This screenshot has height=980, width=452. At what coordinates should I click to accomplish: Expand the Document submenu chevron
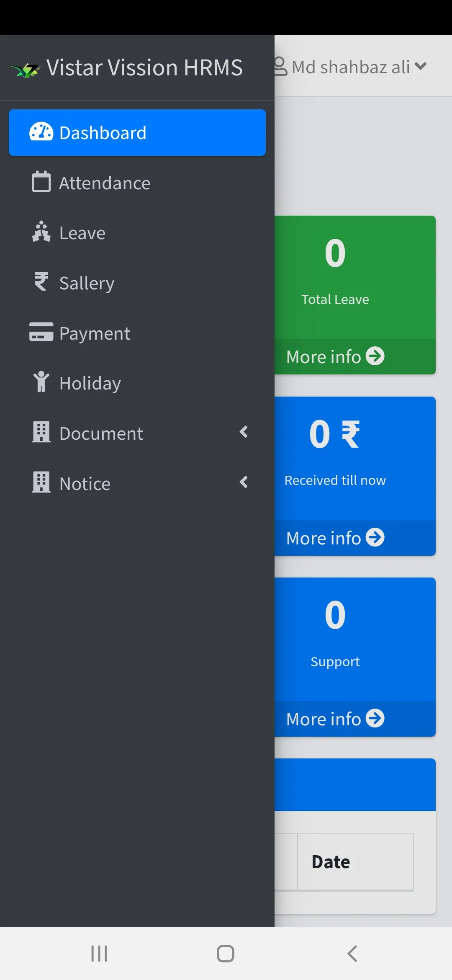tap(244, 432)
